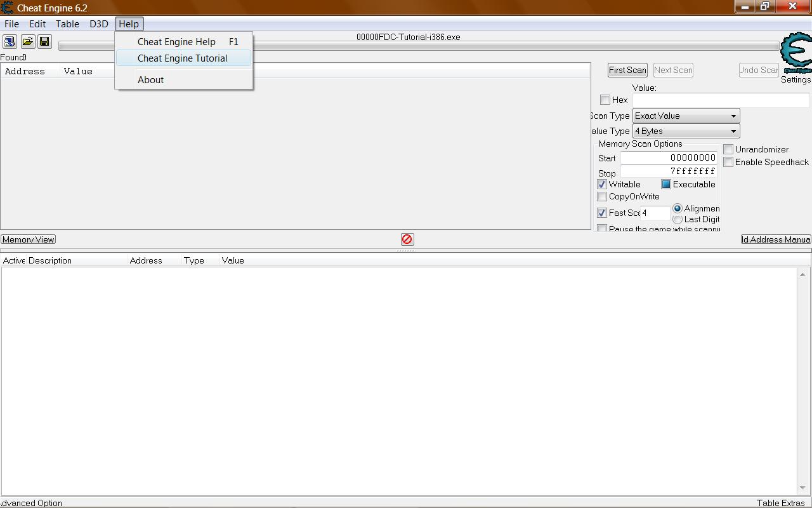
Task: Click the 00000FDC-Tutorial-i386.exe process label
Action: point(408,37)
